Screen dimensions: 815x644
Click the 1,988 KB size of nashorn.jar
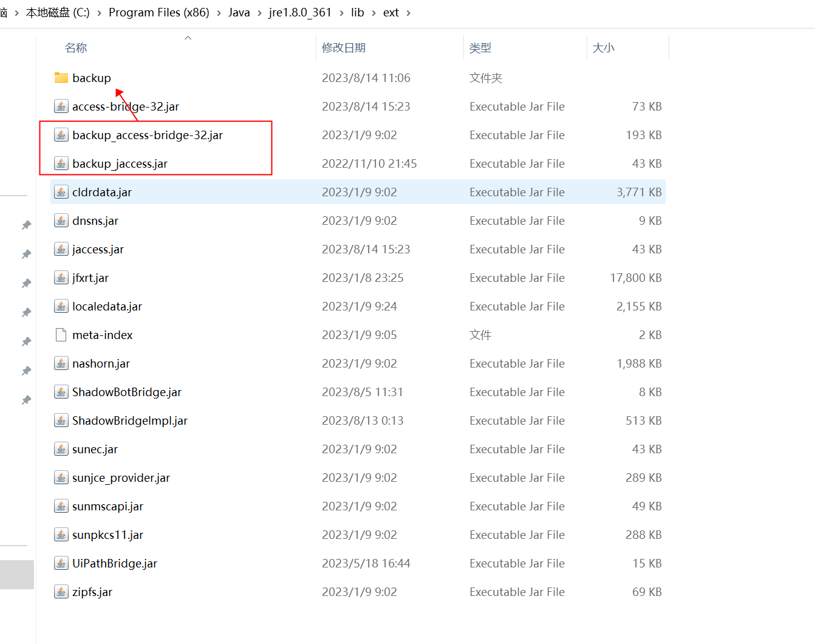click(x=639, y=363)
